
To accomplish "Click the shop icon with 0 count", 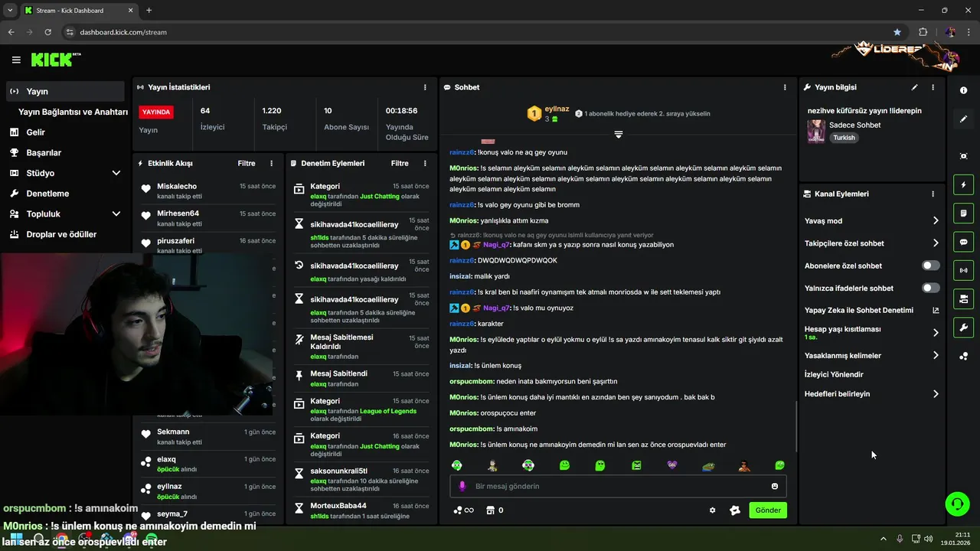I will click(x=495, y=510).
